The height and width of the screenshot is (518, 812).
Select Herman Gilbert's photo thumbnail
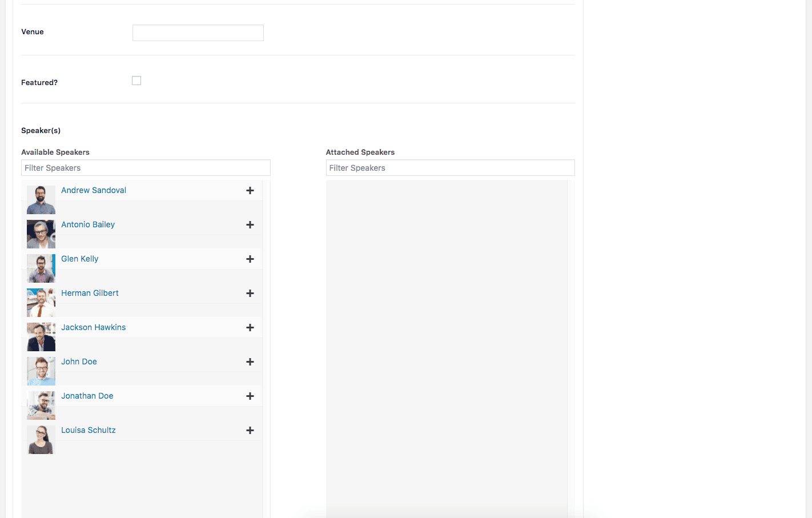coord(41,303)
